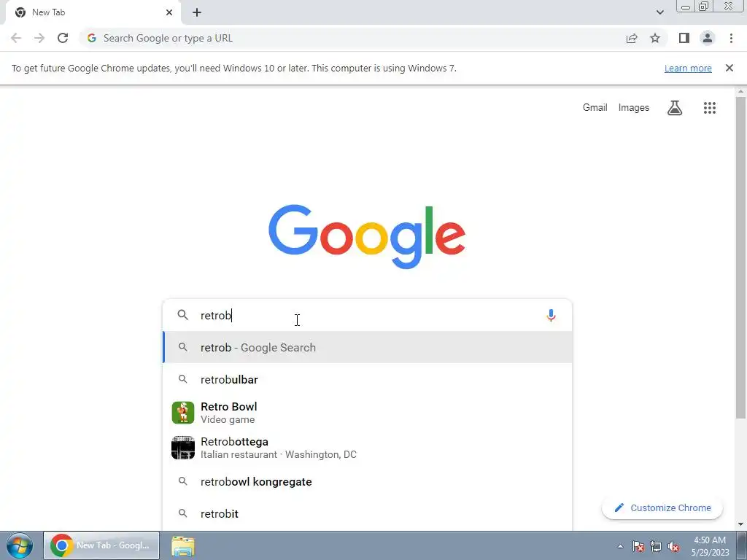Click into the Google search box text
Screen dimensions: 747x560
[367, 315]
